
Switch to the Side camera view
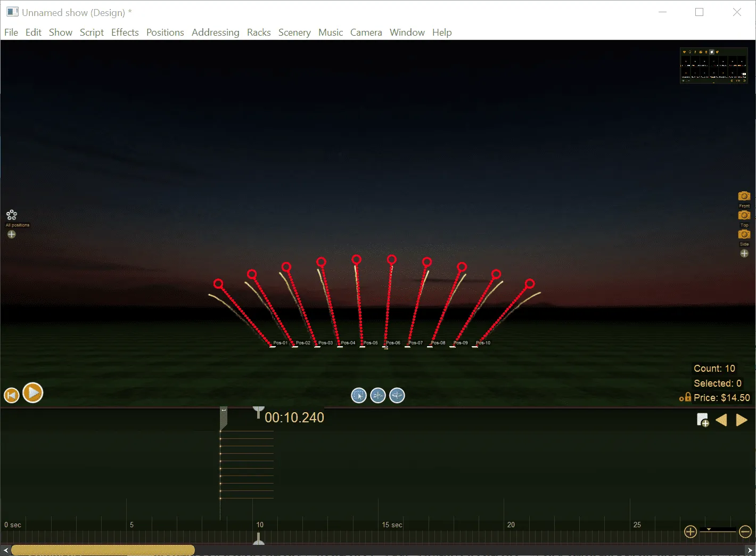pyautogui.click(x=744, y=235)
